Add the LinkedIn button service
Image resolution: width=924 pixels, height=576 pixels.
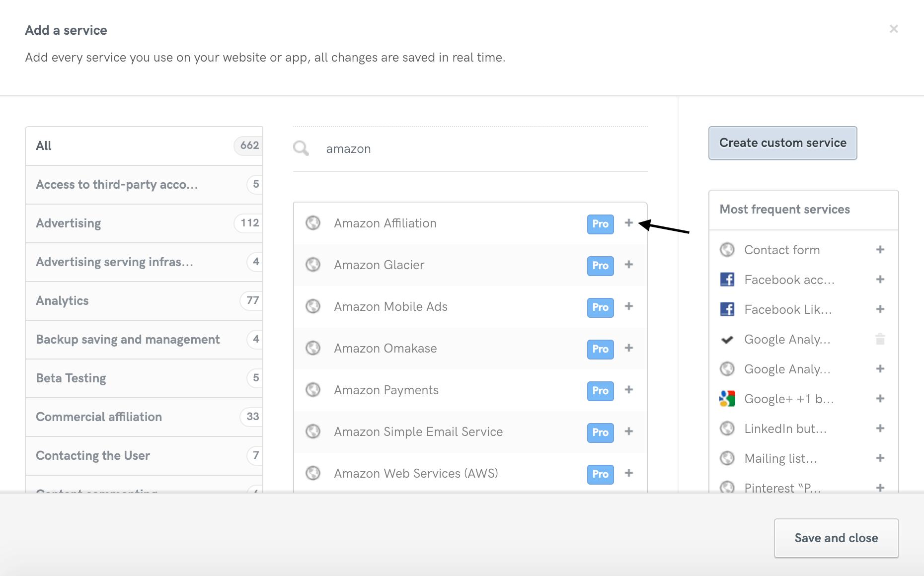[879, 429]
